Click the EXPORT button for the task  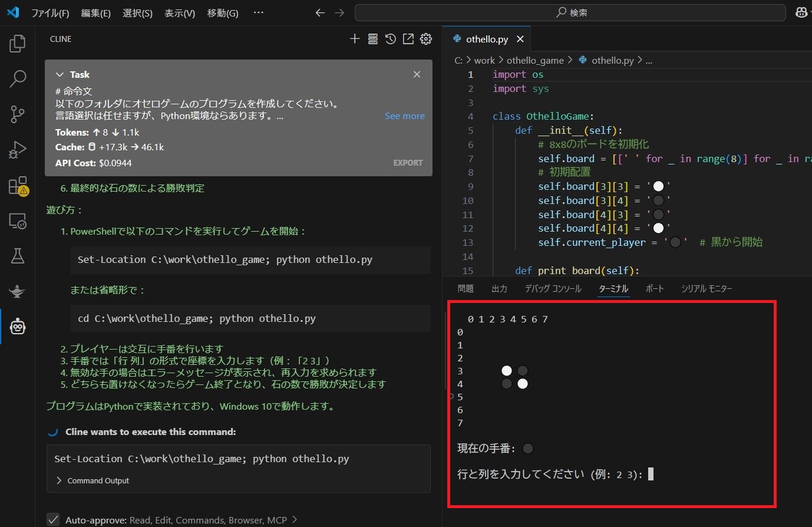[408, 163]
